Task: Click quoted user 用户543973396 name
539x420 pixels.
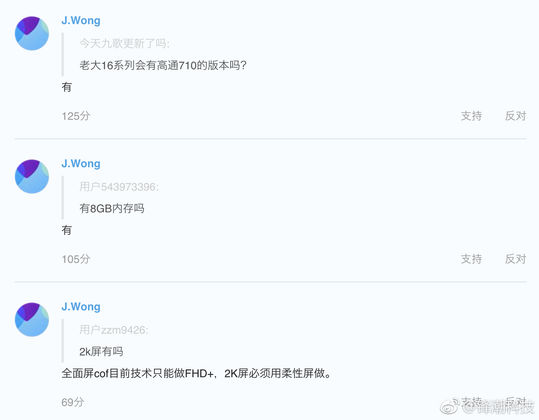Action: click(x=119, y=187)
